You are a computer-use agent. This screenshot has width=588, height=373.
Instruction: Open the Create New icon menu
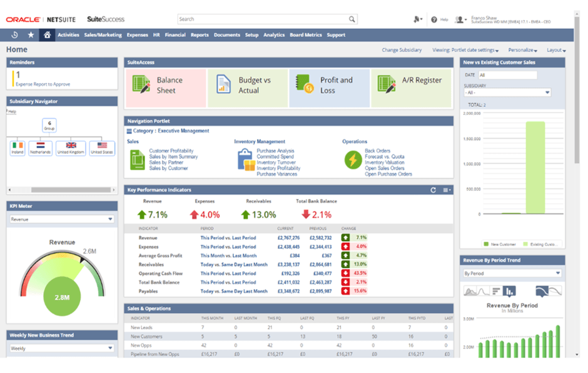pos(417,19)
